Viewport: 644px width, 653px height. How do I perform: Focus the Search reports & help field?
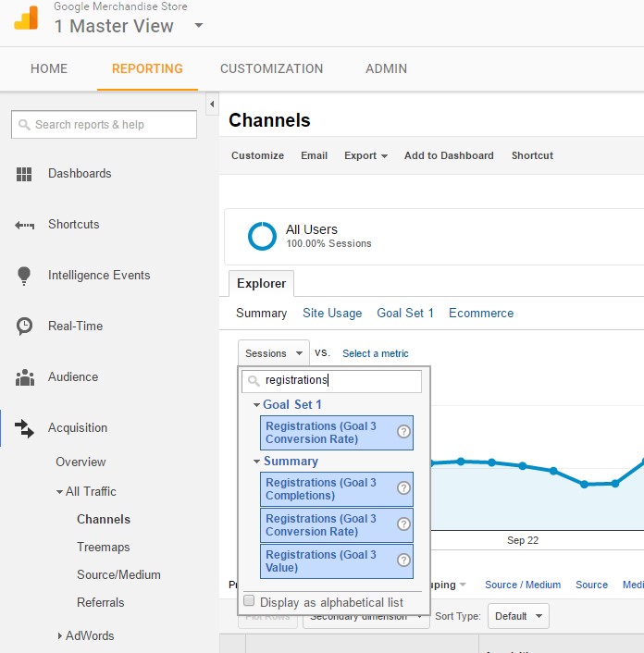105,125
